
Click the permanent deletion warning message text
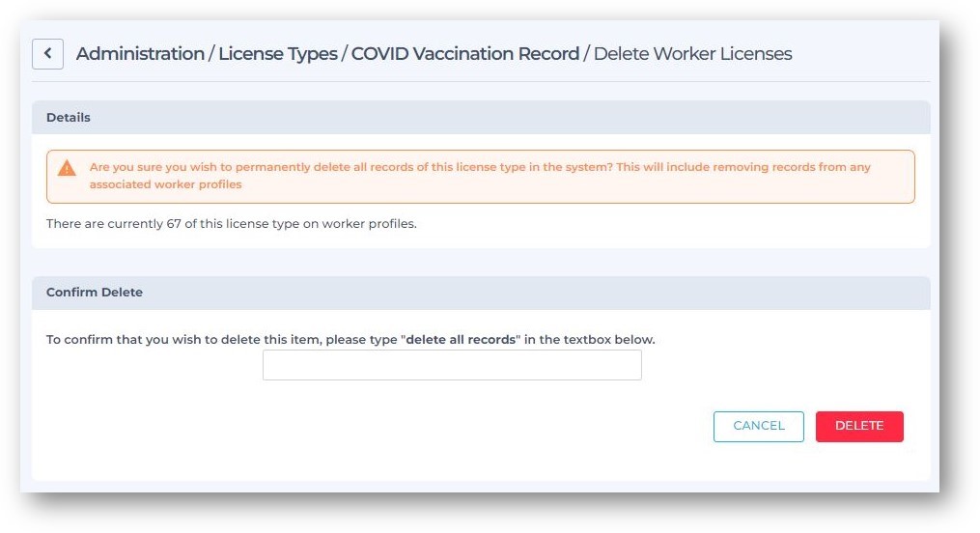[x=480, y=176]
